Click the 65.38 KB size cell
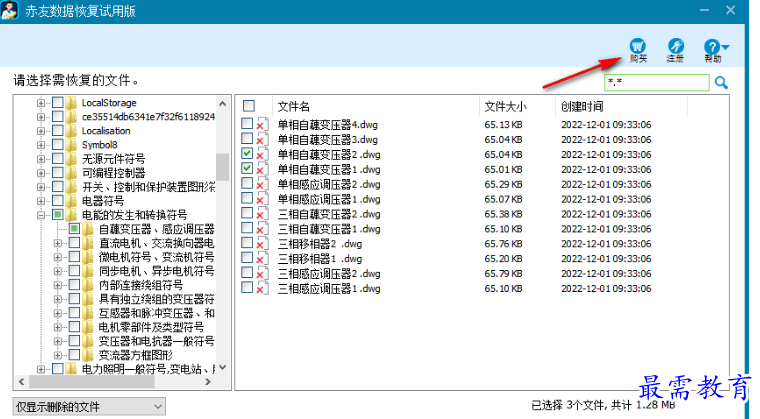Screen dimensions: 760x419 coord(503,214)
